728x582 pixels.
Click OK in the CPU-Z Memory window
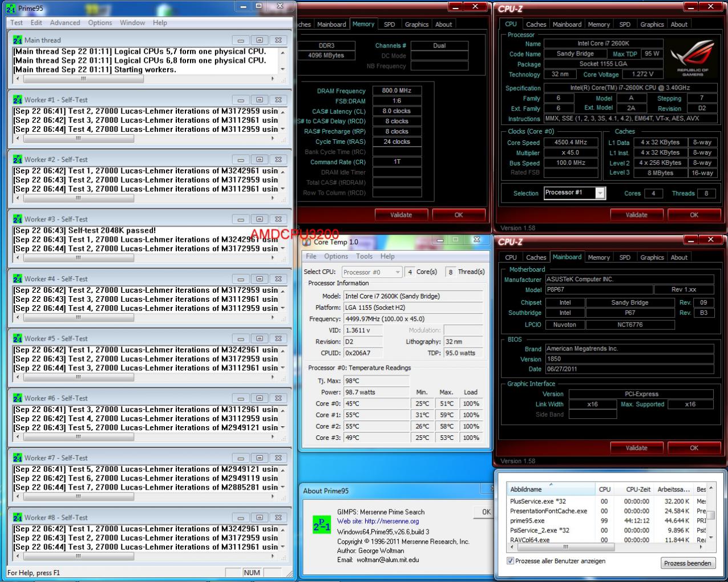point(459,215)
